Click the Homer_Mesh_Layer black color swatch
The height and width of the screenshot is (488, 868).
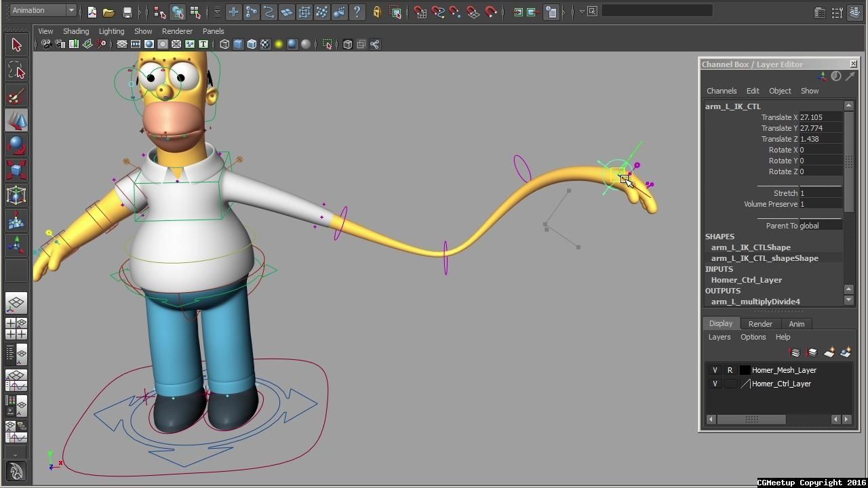(x=745, y=370)
